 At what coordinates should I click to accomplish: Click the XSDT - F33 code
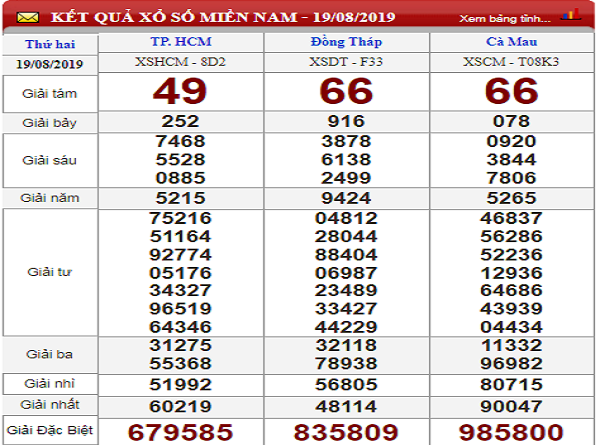[346, 62]
